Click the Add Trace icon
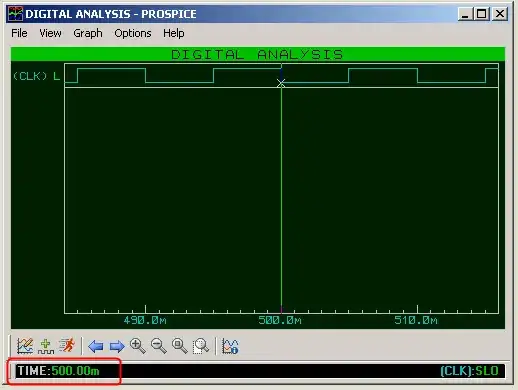 tap(46, 346)
